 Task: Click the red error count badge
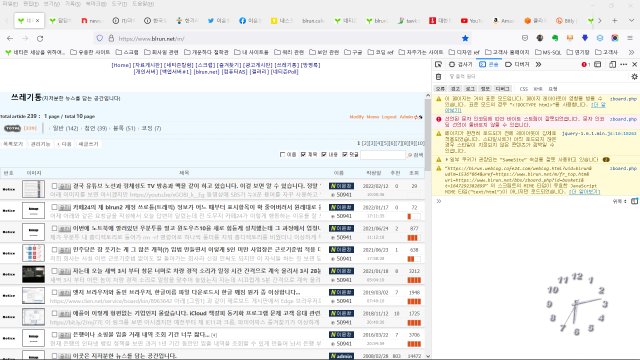click(585, 64)
